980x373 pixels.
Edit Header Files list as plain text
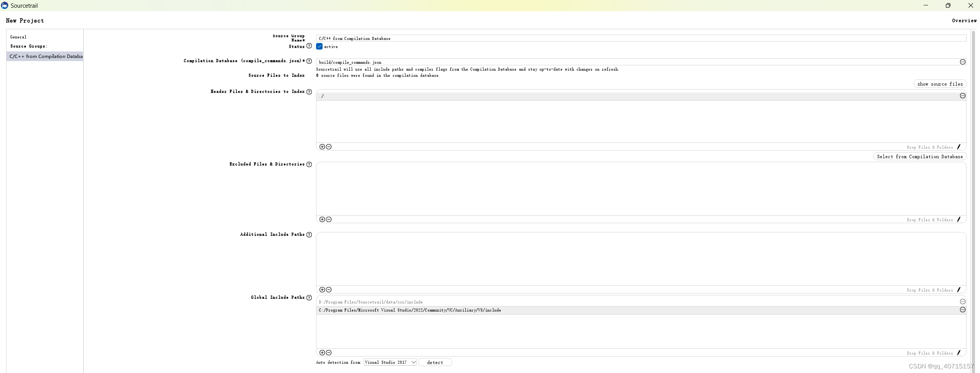[959, 147]
